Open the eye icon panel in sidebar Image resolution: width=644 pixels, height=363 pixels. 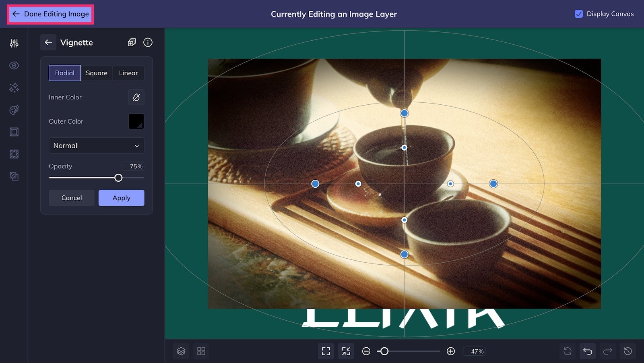point(14,65)
